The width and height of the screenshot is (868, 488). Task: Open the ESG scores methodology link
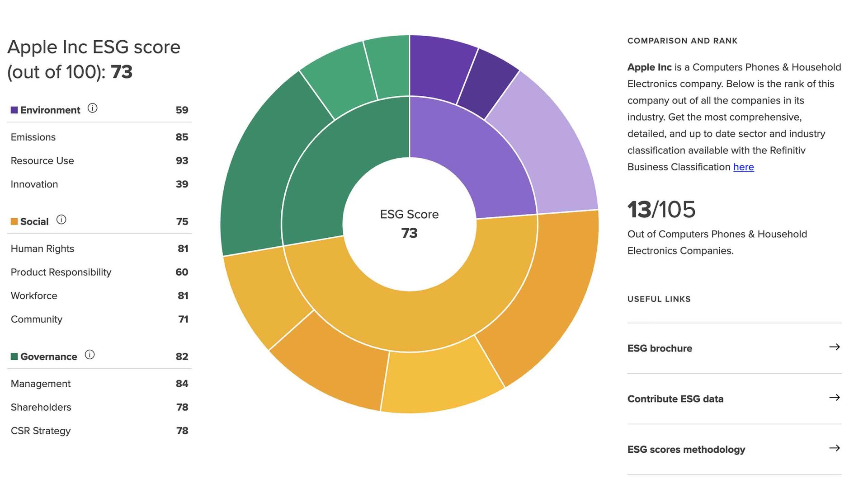pyautogui.click(x=685, y=449)
